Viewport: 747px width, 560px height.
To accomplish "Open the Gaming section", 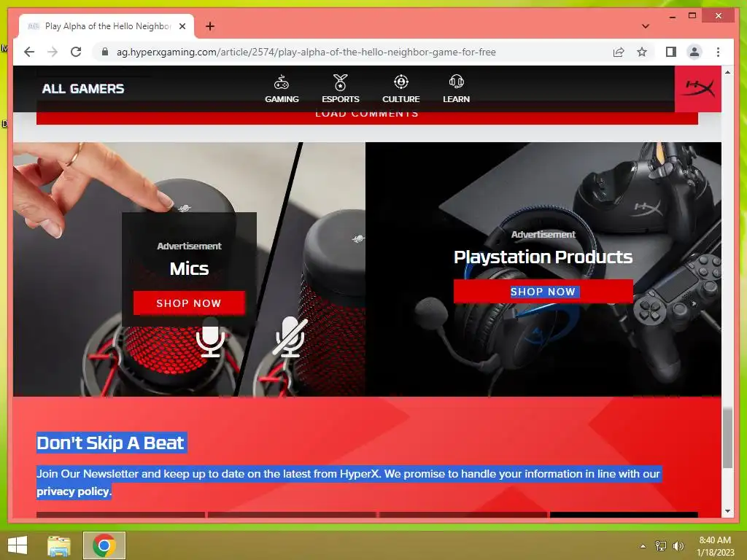I will pos(282,88).
